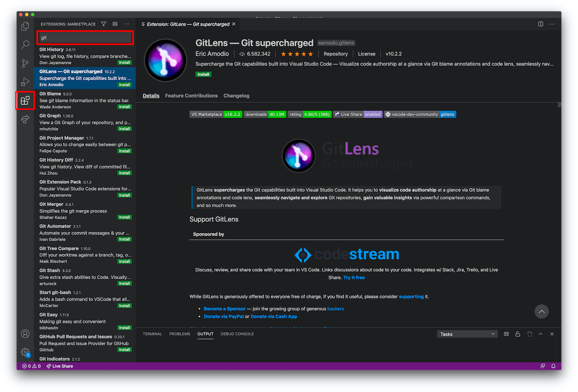Click the Live Share icon in the activity bar
This screenshot has height=392, width=578.
click(x=25, y=120)
